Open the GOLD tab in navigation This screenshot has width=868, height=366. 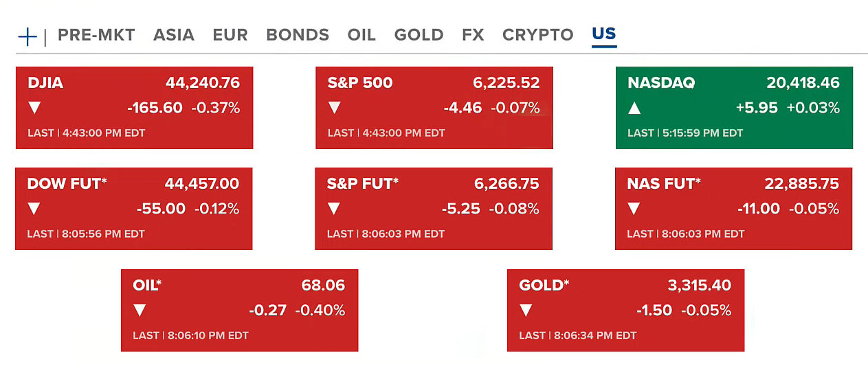(419, 35)
